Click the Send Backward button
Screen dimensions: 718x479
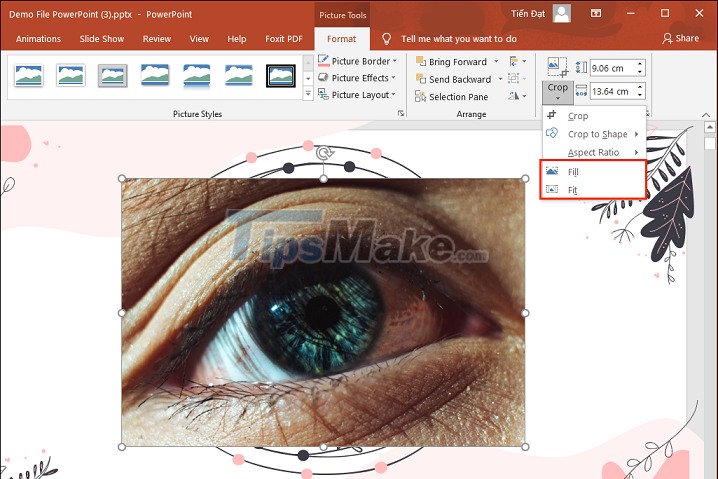coord(453,79)
